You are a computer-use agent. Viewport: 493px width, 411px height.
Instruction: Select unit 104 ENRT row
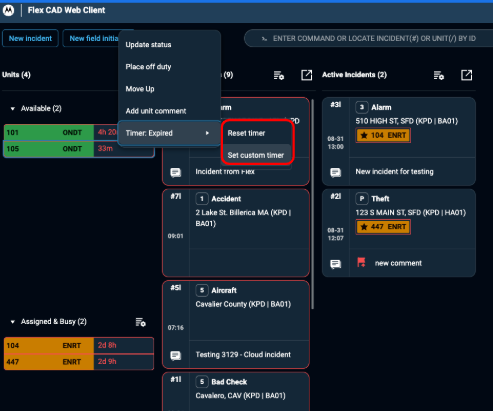pyautogui.click(x=79, y=345)
